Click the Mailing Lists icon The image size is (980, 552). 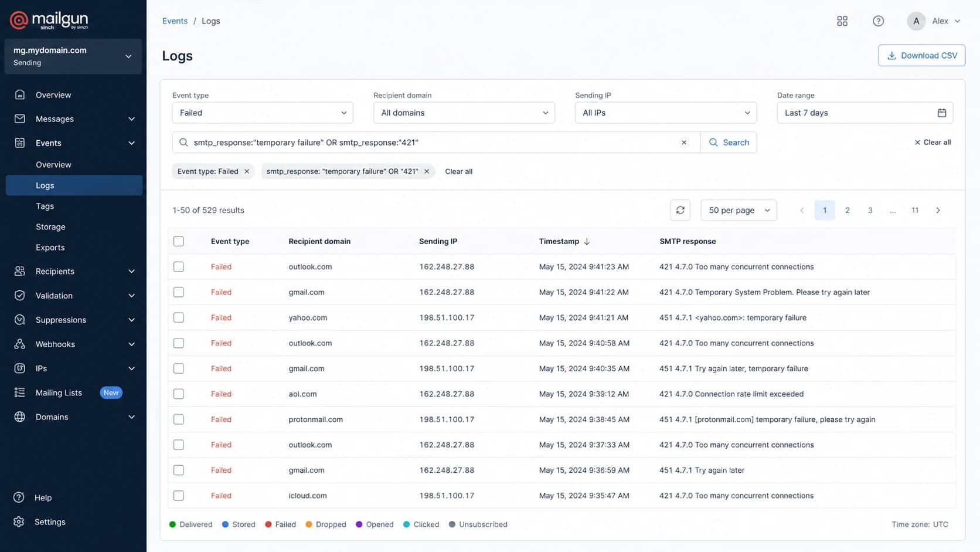(20, 392)
